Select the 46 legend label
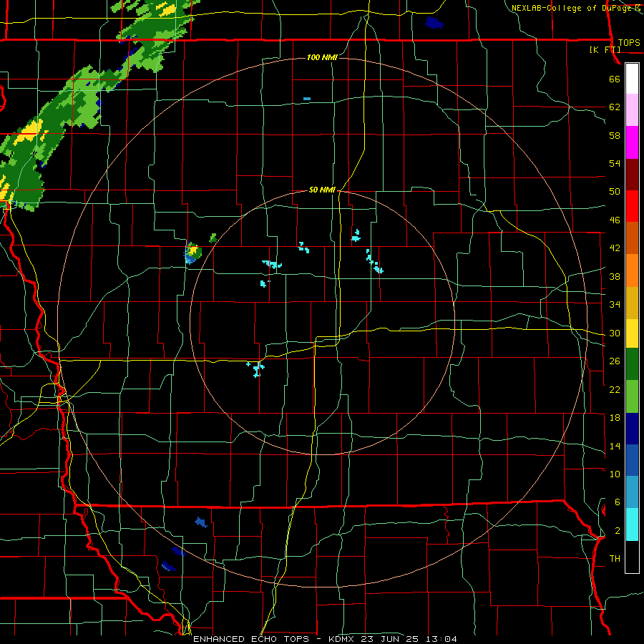 (x=615, y=220)
